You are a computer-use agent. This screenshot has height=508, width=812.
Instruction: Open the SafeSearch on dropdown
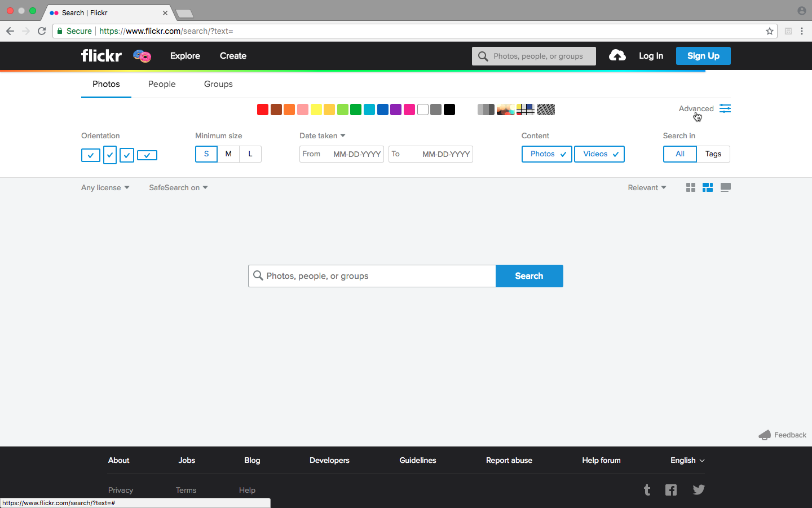pos(178,188)
